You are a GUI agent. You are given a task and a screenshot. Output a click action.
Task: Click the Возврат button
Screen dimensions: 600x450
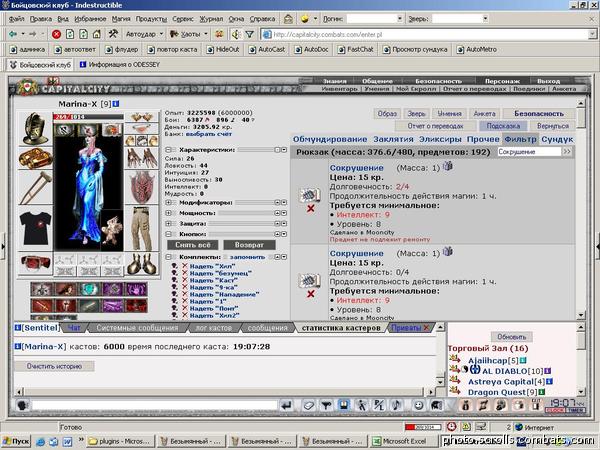(249, 245)
